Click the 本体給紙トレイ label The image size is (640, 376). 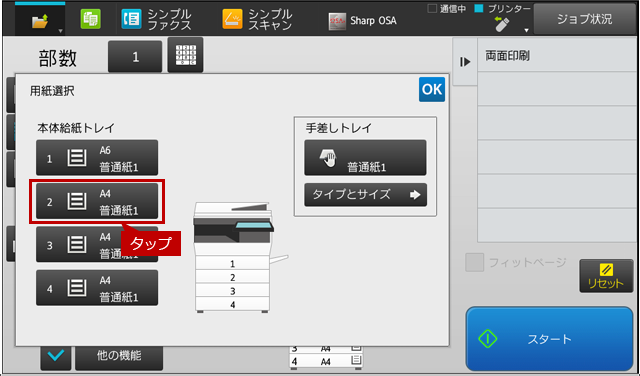[x=76, y=128]
